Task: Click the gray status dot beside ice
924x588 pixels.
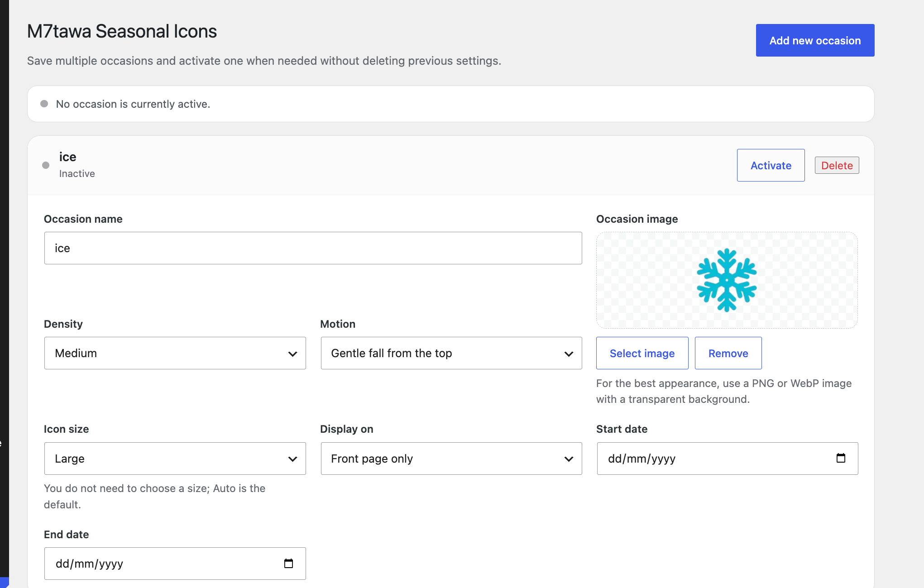Action: point(46,165)
